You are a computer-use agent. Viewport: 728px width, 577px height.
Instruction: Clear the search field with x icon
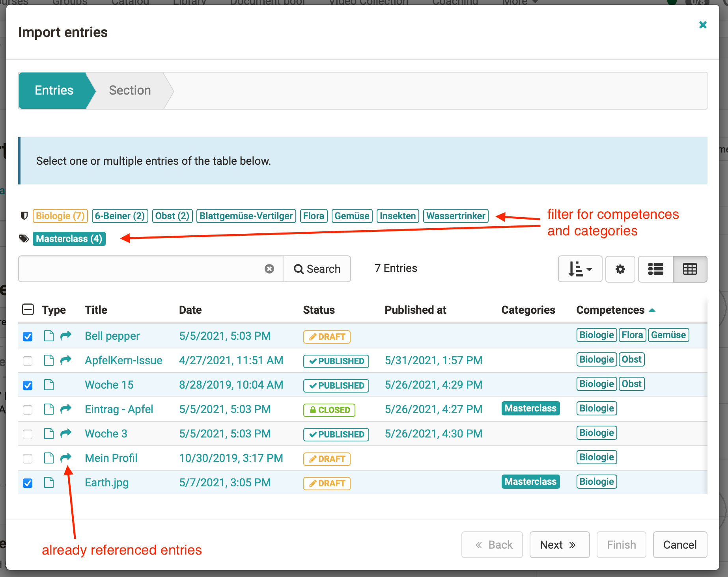(x=269, y=269)
